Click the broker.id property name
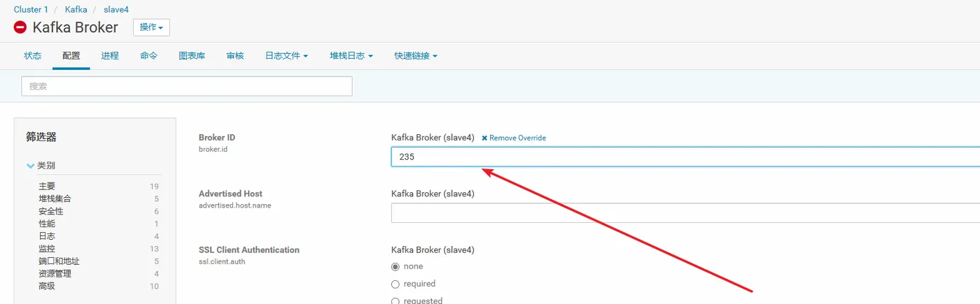 click(213, 150)
